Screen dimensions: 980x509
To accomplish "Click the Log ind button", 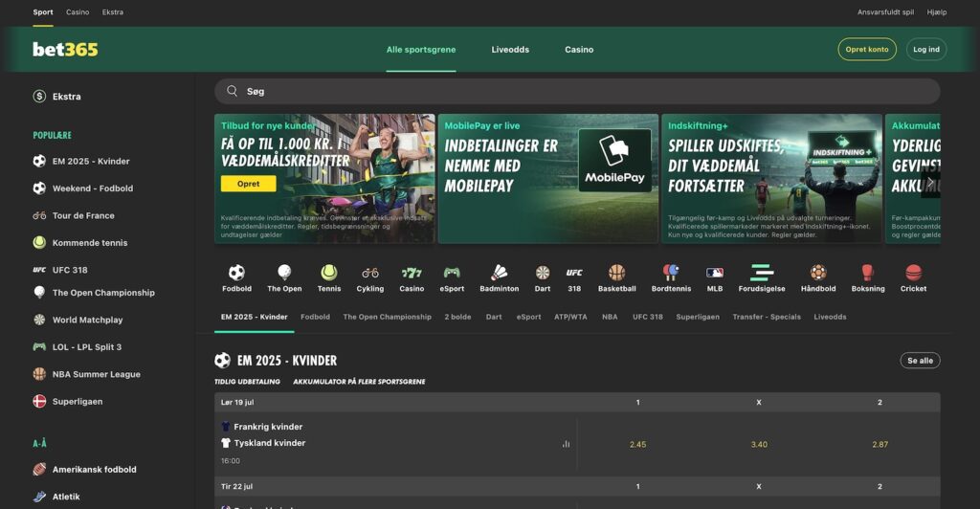I will coord(926,50).
